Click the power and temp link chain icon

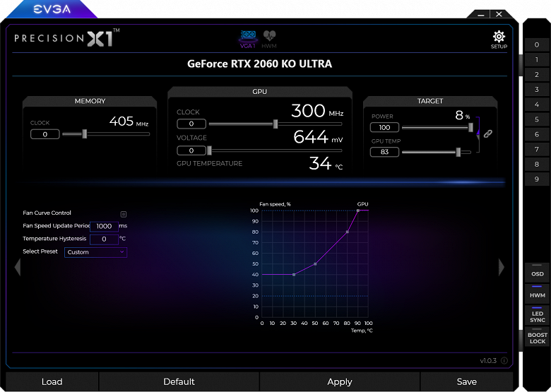pos(487,133)
